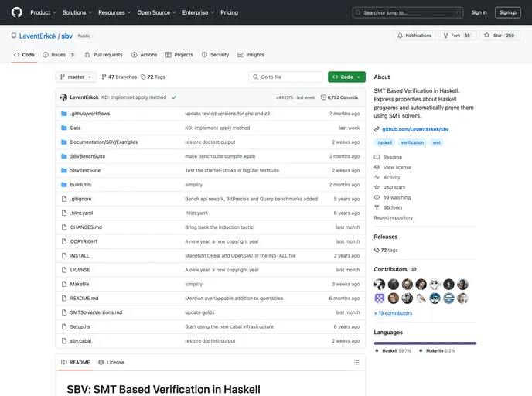Click the CHANGES.md file icon
This screenshot has width=532, height=396.
pos(63,227)
